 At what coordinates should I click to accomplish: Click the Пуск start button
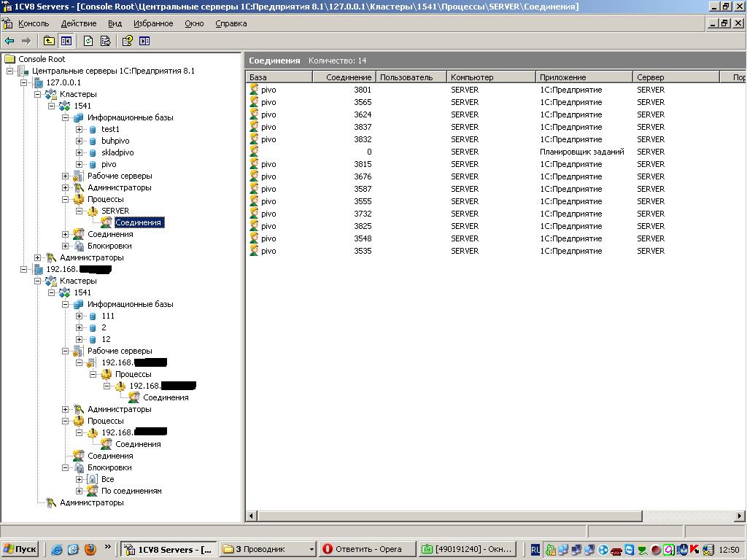click(x=20, y=550)
